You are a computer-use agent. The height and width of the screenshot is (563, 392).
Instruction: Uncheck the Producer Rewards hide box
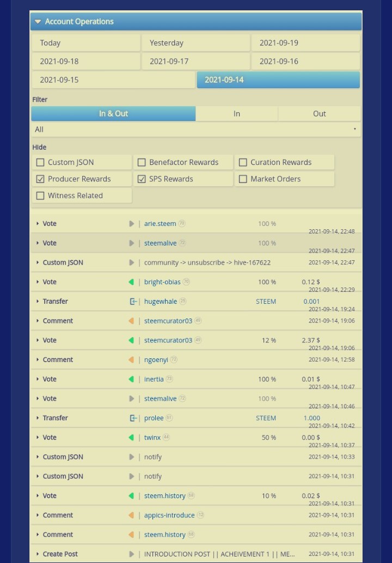point(40,179)
